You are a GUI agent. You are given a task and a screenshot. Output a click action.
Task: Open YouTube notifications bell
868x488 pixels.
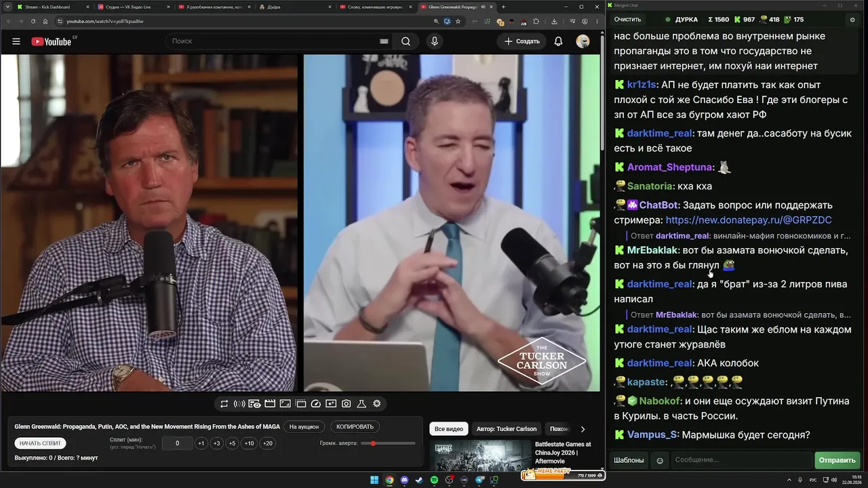(x=558, y=41)
